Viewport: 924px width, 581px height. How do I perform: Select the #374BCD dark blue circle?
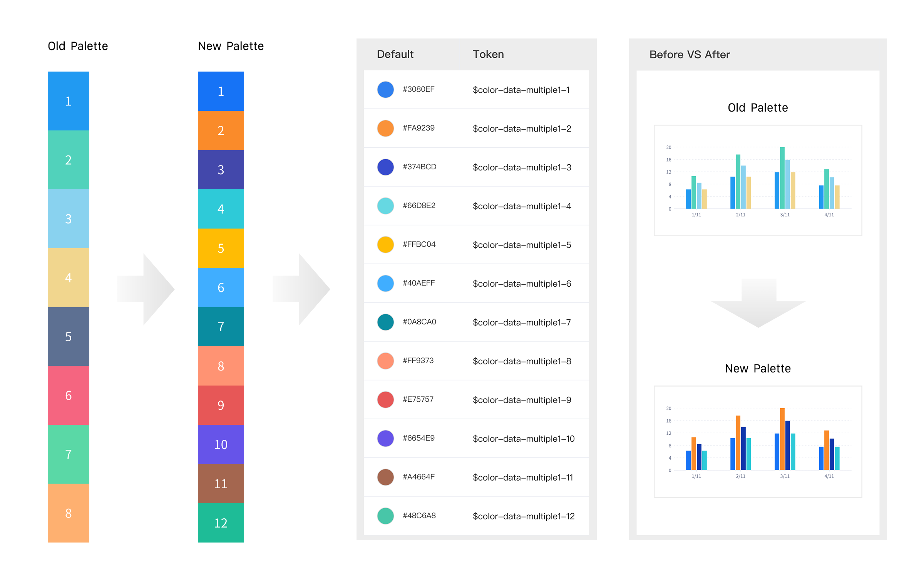coord(385,167)
